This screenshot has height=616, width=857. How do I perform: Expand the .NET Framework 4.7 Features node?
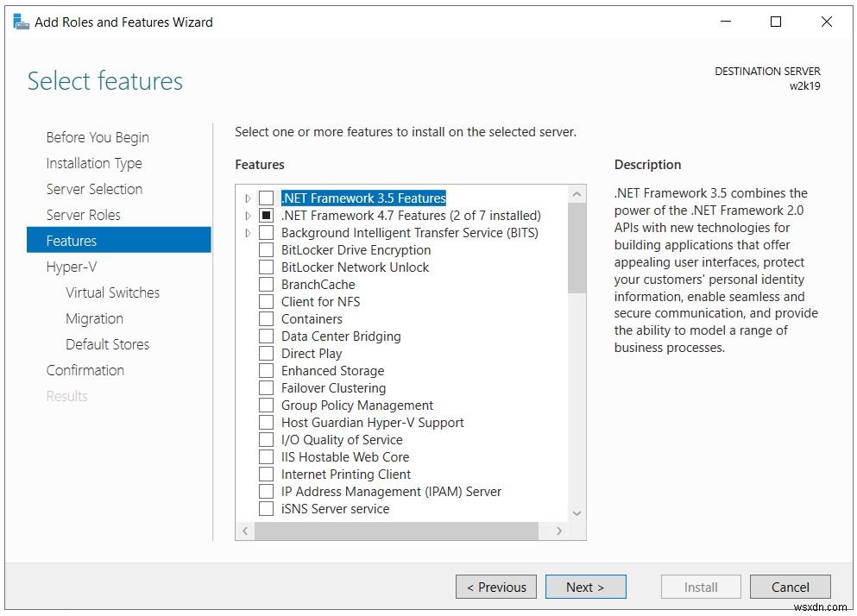click(x=247, y=215)
